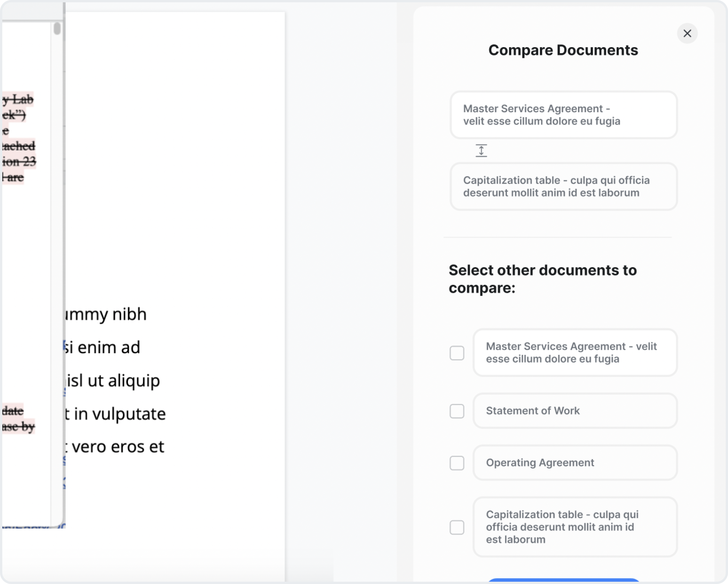Click the struck-through "date" deleted text
The image size is (728, 584).
13,411
